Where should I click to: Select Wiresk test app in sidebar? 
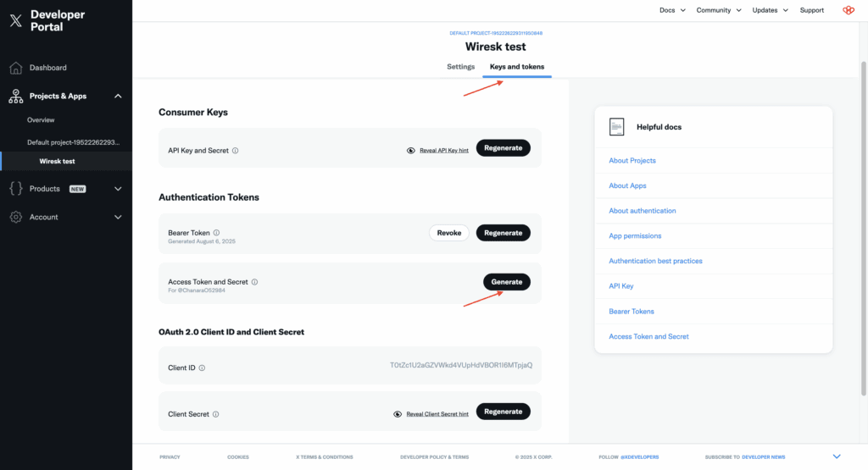point(57,162)
